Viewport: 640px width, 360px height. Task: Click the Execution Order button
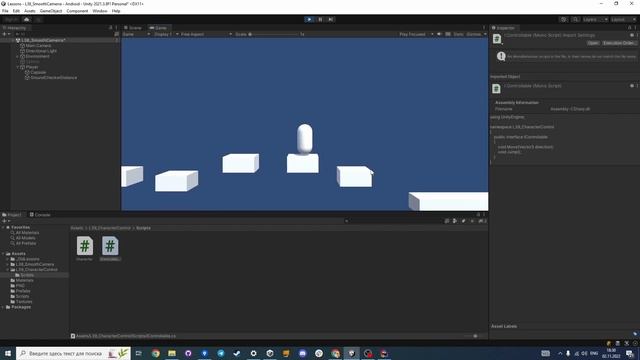pyautogui.click(x=619, y=43)
